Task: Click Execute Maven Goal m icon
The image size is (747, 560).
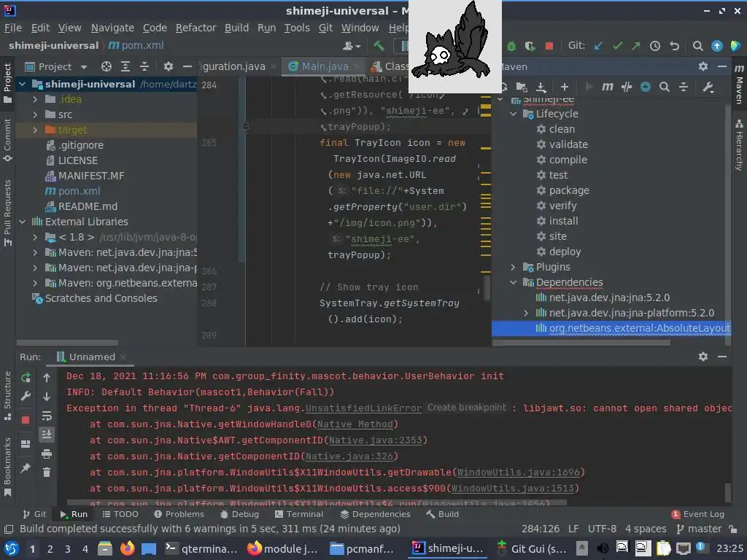Action: pyautogui.click(x=608, y=87)
